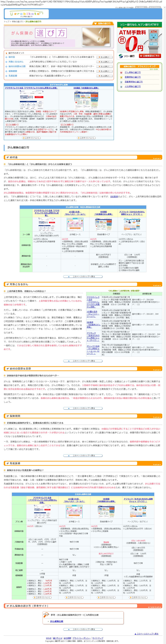Viewport: 166px width, 644px height.
Task: Open SBI損保 header in 主ながん保険を比較 table
Action: (x=106, y=500)
